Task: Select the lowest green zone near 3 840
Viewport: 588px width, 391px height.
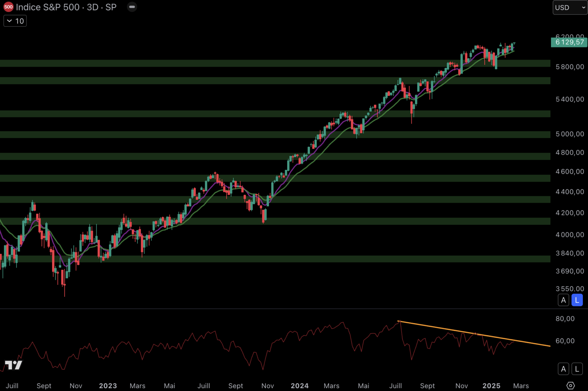Action: click(275, 259)
